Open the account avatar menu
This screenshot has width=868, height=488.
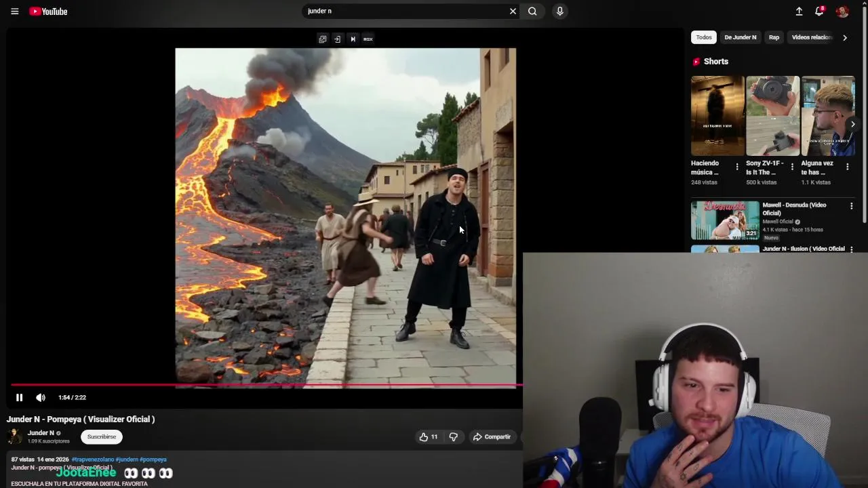842,12
